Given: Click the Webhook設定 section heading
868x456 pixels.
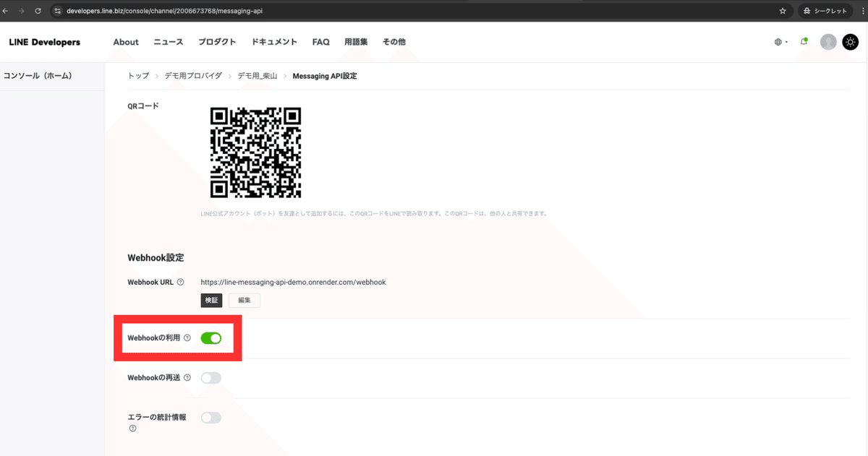Looking at the screenshot, I should pyautogui.click(x=156, y=257).
